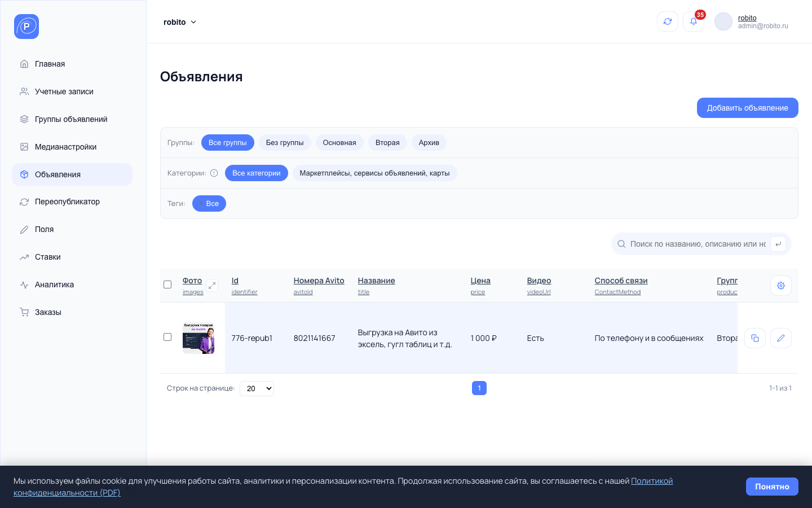The height and width of the screenshot is (508, 812).
Task: Click in the listing search field
Action: tap(698, 244)
